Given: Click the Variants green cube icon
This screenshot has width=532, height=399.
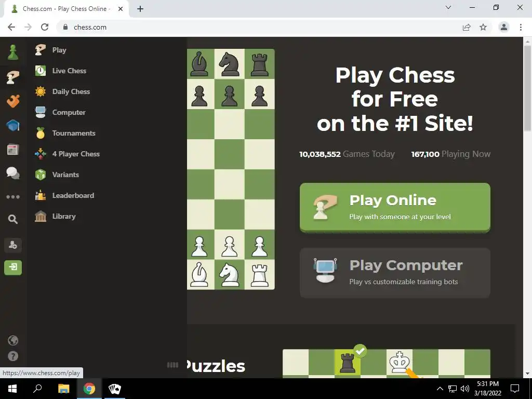Looking at the screenshot, I should [41, 175].
